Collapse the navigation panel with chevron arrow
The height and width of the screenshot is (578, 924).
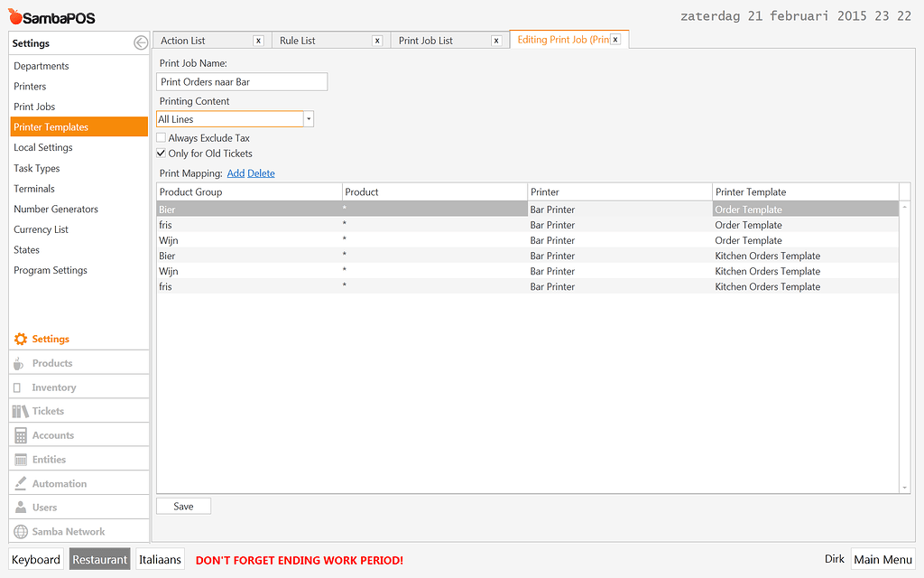click(141, 41)
